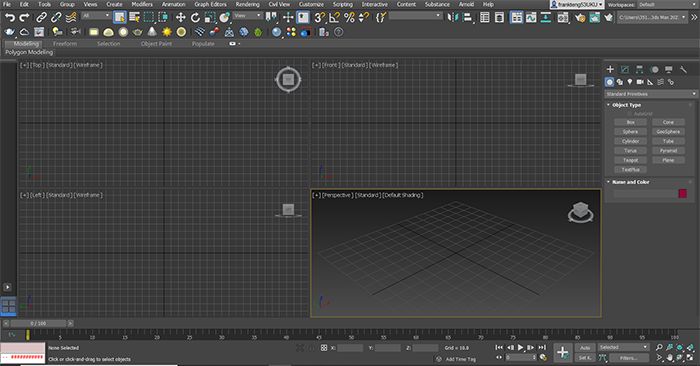Open the Graph Editors menu

[210, 4]
